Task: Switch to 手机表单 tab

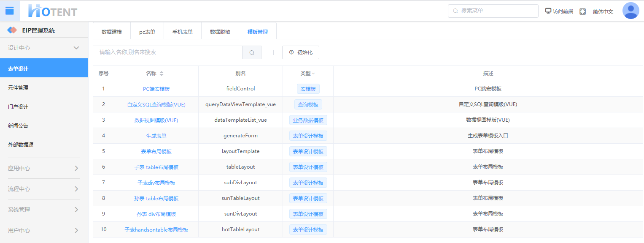Action: pos(183,32)
